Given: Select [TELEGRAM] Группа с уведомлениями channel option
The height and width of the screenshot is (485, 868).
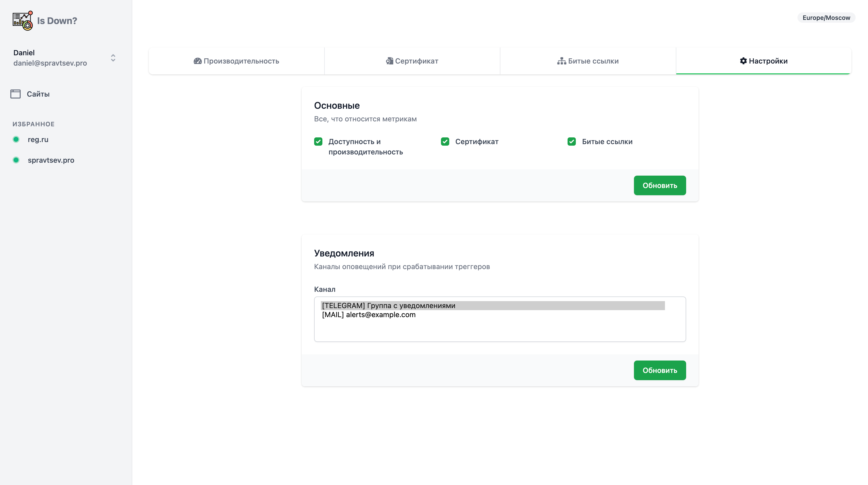Looking at the screenshot, I should [x=389, y=306].
